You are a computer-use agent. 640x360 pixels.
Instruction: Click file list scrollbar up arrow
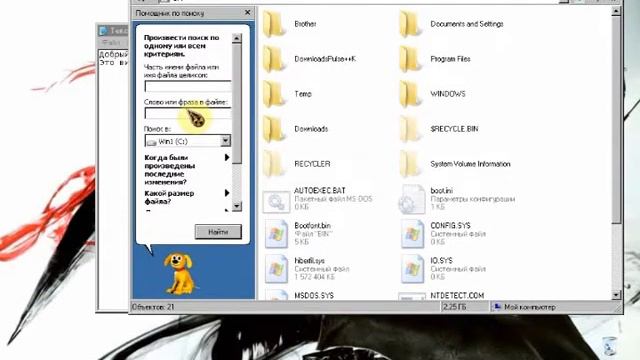[x=616, y=12]
